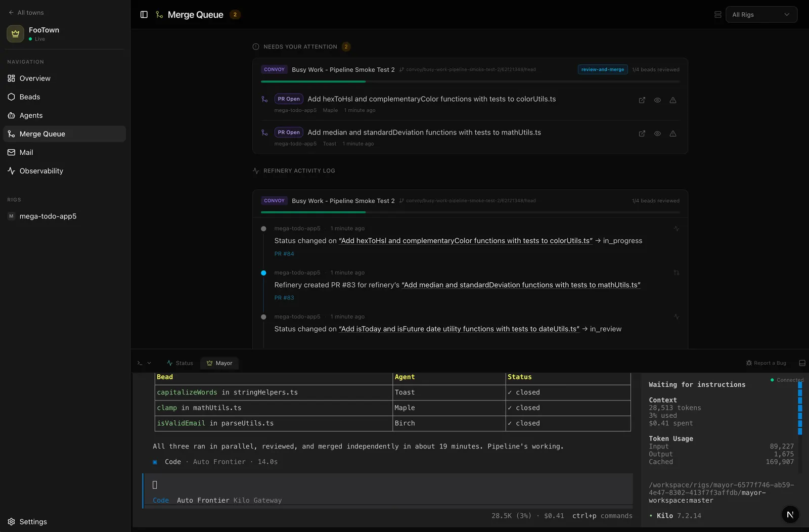
Task: Select the mega-todo-app5 rig
Action: tap(65, 216)
